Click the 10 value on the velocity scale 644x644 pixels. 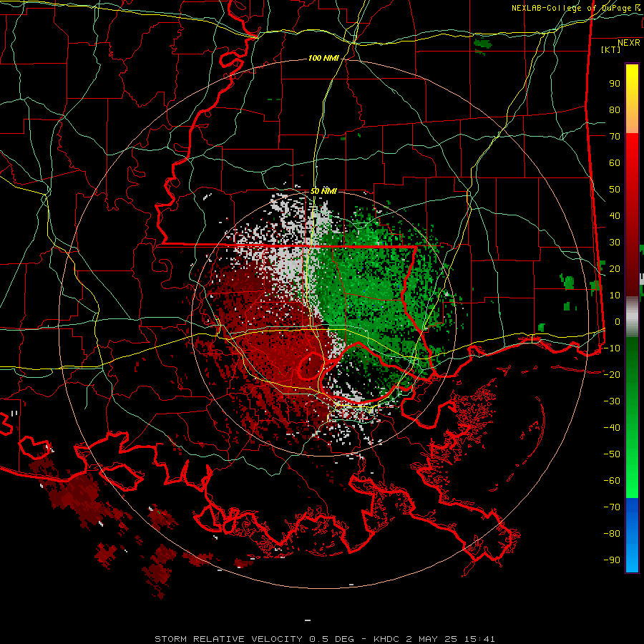[615, 296]
